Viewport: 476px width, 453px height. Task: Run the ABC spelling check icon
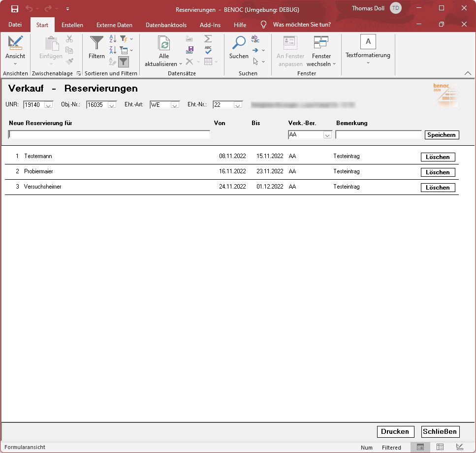[208, 50]
